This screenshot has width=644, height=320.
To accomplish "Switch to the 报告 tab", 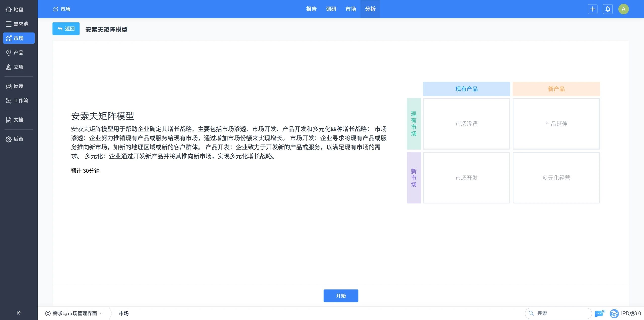I will [311, 9].
